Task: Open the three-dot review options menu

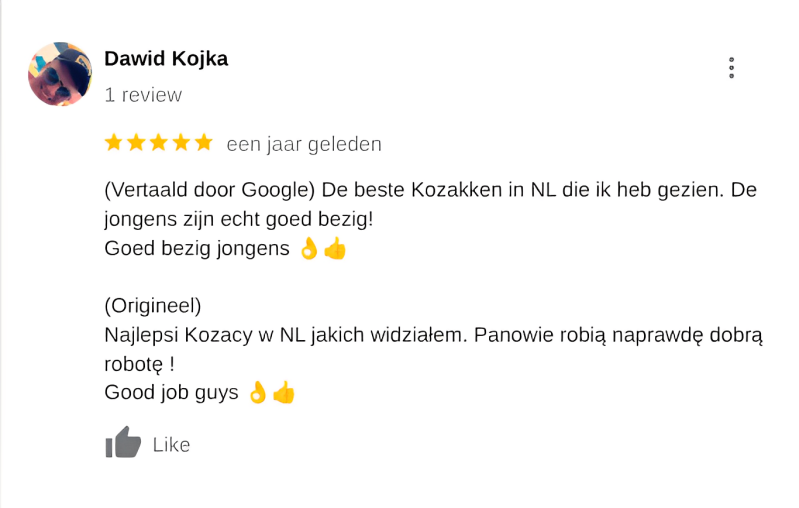Action: [x=732, y=68]
